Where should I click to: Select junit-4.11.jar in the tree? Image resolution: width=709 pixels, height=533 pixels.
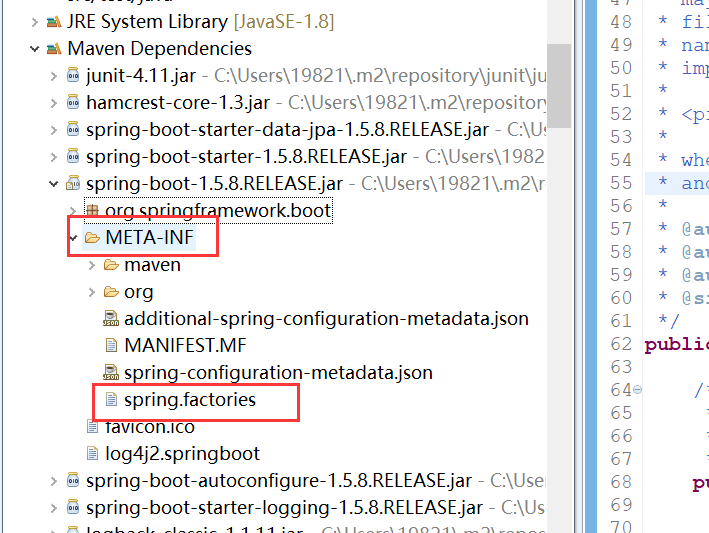(141, 75)
